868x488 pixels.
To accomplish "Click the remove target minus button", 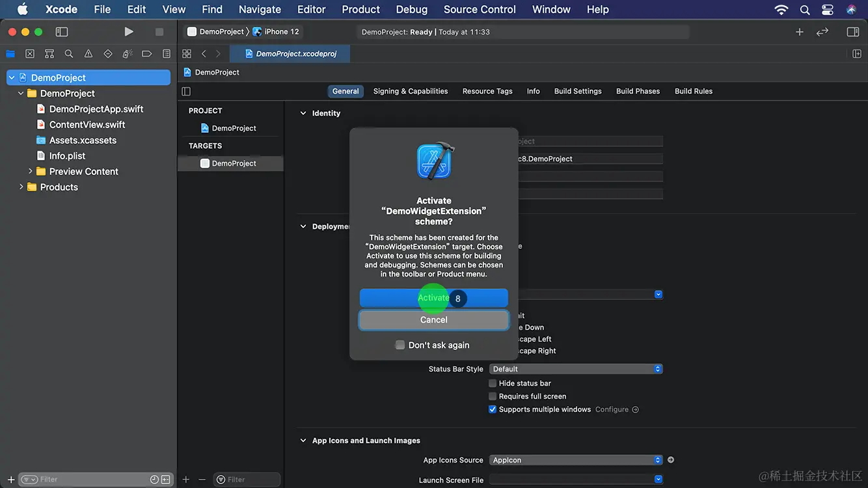I will 202,480.
